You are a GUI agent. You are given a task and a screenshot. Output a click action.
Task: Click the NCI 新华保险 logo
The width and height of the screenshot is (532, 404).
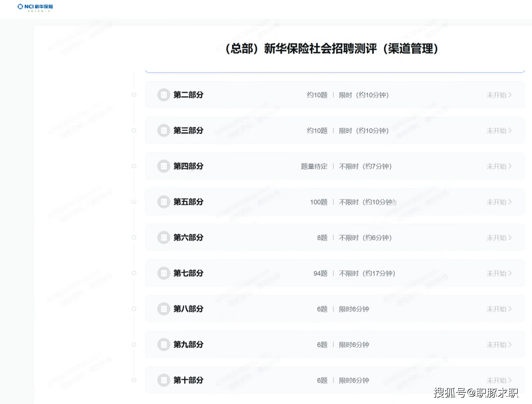pyautogui.click(x=35, y=7)
